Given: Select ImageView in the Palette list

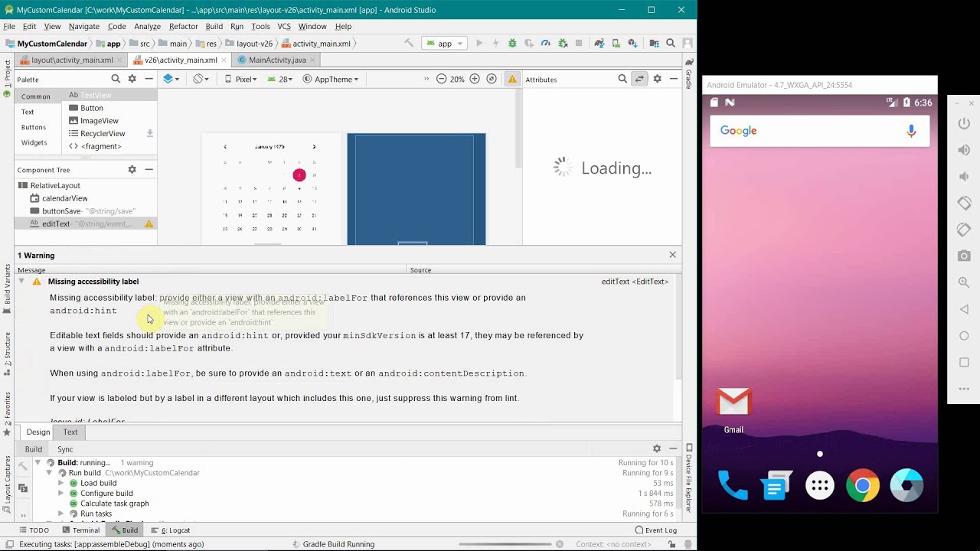Looking at the screenshot, I should [99, 121].
